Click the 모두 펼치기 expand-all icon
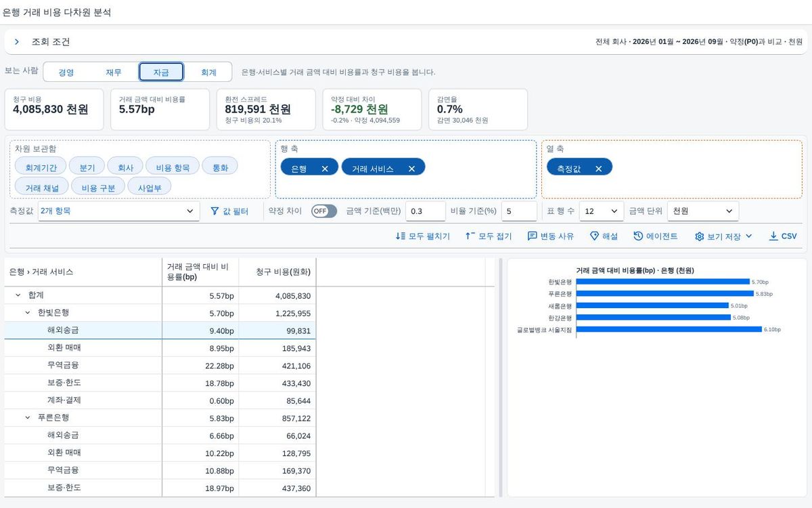This screenshot has height=508, width=812. [400, 236]
